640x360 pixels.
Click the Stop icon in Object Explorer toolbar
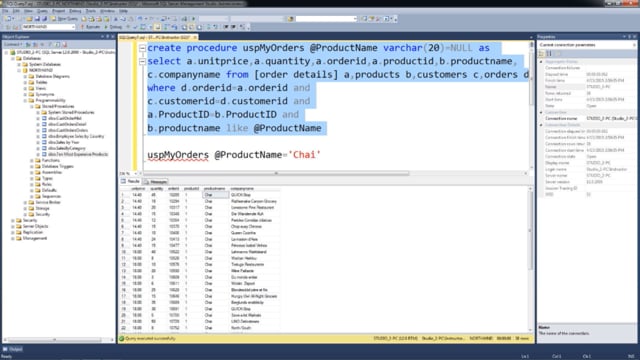(x=43, y=44)
